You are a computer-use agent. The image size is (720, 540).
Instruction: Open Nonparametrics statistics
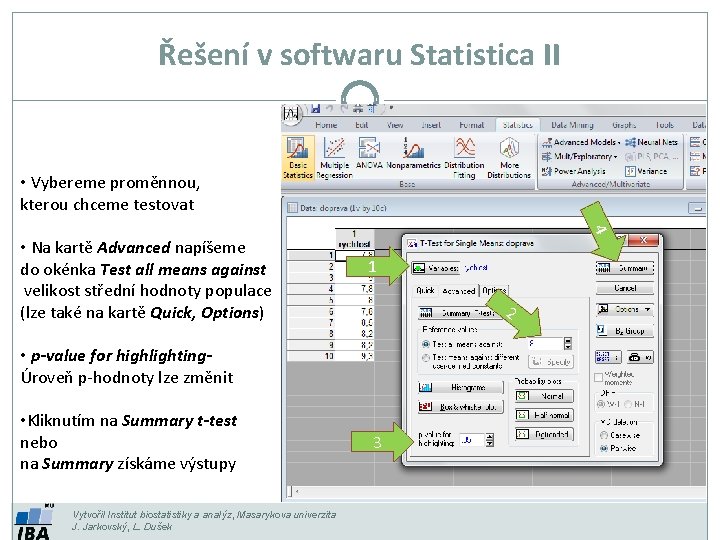pyautogui.click(x=413, y=153)
